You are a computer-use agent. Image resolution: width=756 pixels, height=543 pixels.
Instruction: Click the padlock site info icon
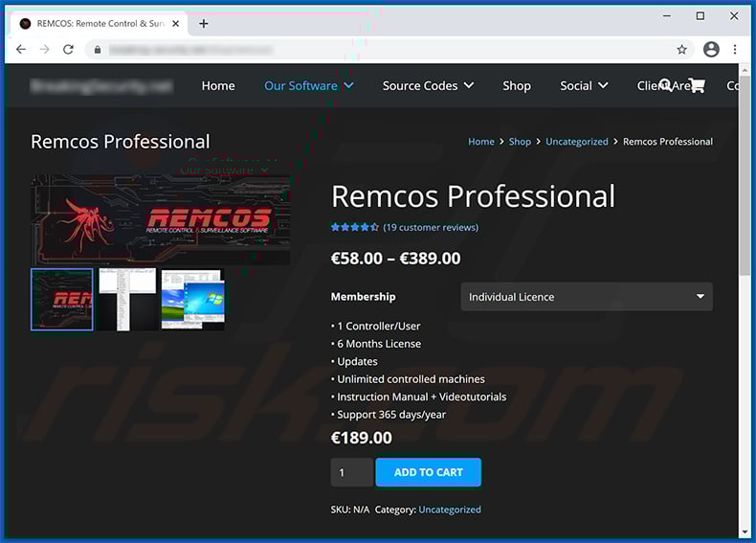coord(98,50)
